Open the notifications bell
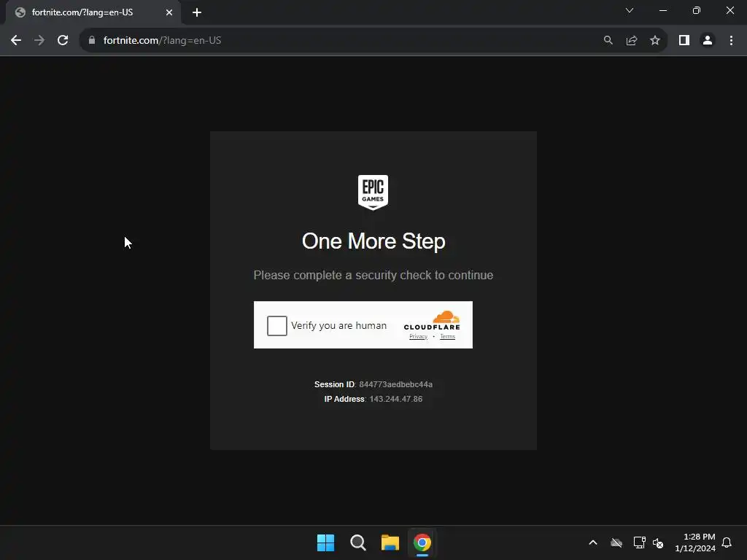This screenshot has width=747, height=560. pyautogui.click(x=727, y=542)
